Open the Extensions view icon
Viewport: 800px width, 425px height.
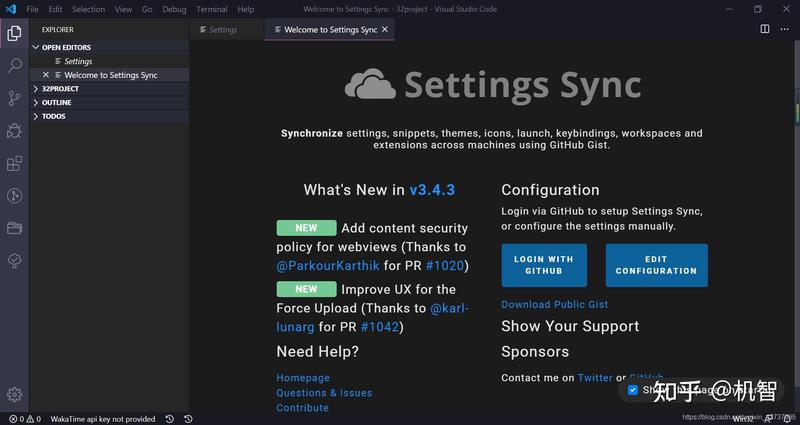pyautogui.click(x=14, y=164)
